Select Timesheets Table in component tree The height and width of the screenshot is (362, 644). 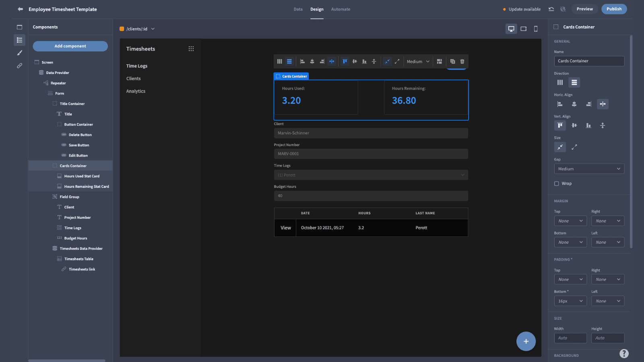click(79, 259)
